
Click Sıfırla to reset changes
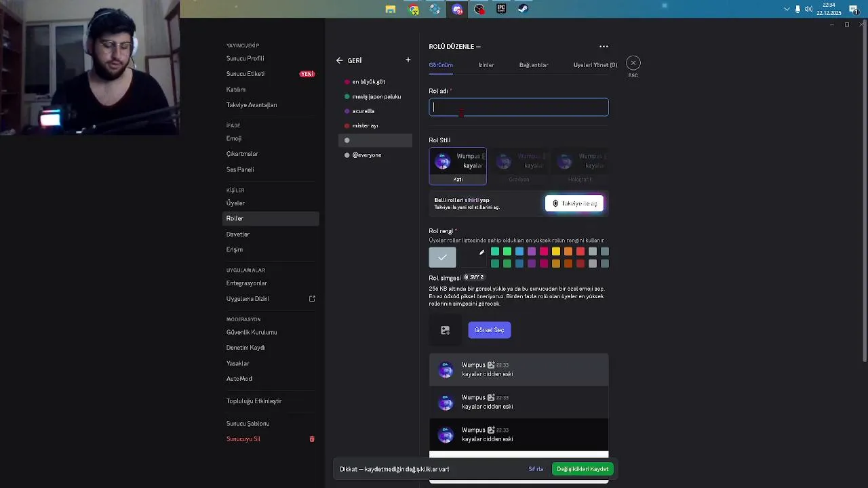point(536,469)
